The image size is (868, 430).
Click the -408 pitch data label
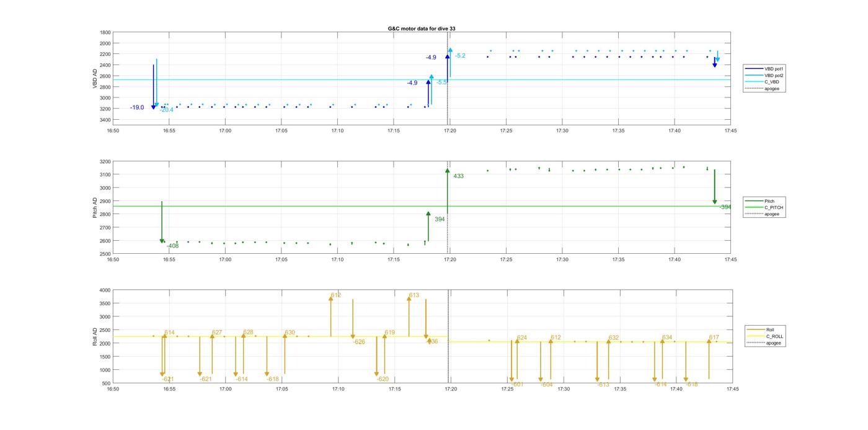[x=172, y=246]
